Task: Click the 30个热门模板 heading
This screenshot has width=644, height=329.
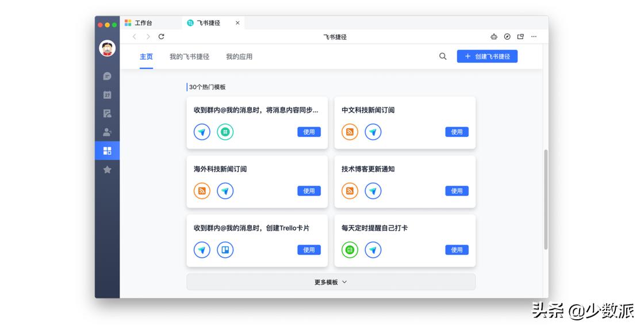Action: 207,87
